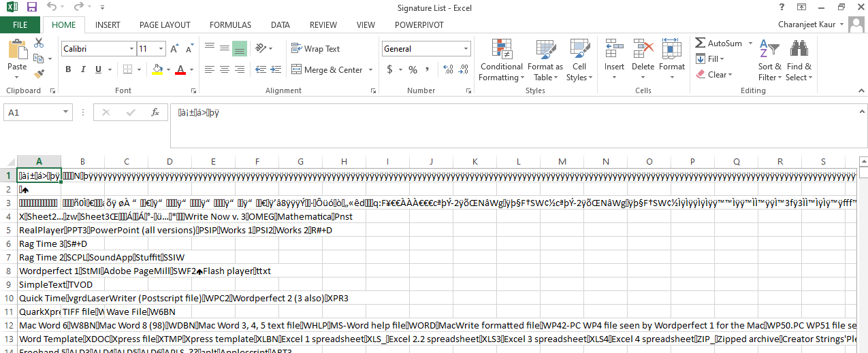The height and width of the screenshot is (353, 868).
Task: Open Find & Select menu
Action: pyautogui.click(x=799, y=61)
